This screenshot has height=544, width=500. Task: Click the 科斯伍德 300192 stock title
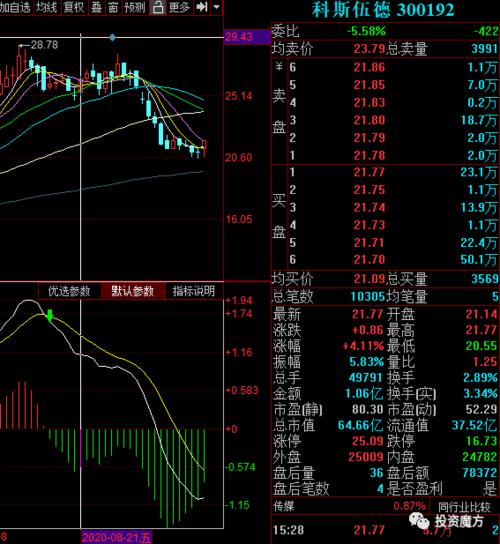click(383, 10)
